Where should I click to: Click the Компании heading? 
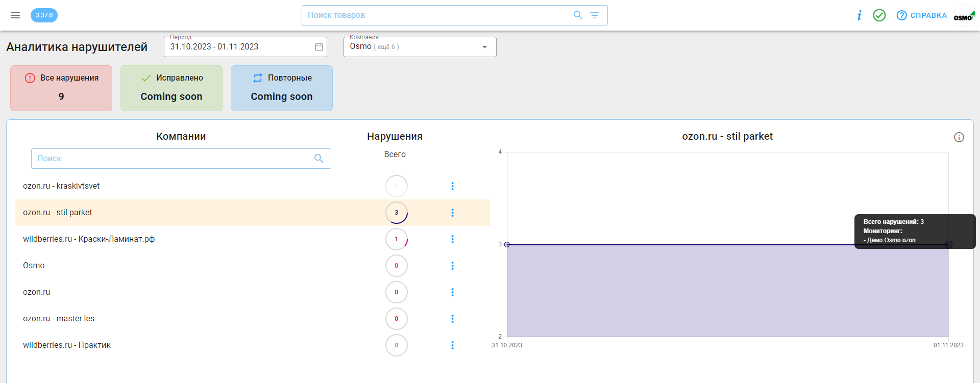tap(181, 136)
